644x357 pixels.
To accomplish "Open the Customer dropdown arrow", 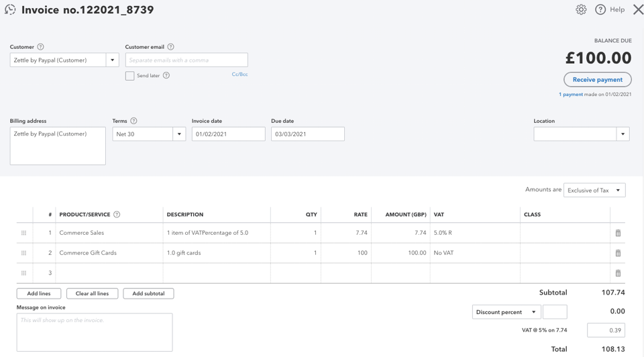I will (x=112, y=60).
